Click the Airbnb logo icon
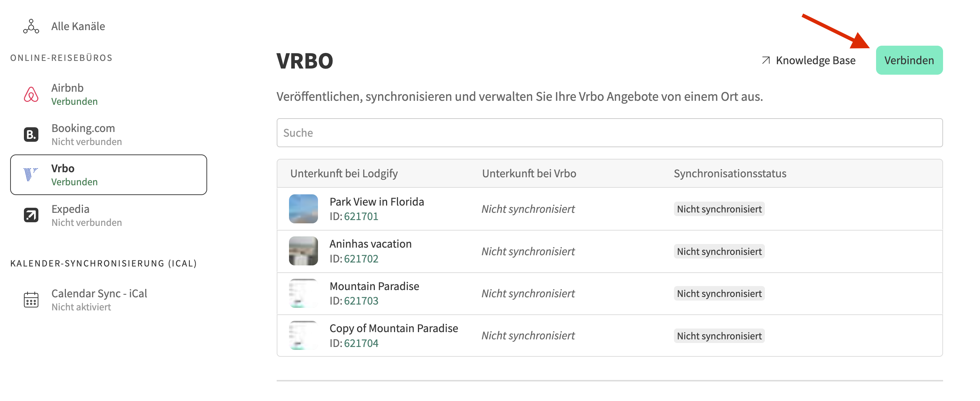Screen dimensions: 980x401 click(31, 94)
